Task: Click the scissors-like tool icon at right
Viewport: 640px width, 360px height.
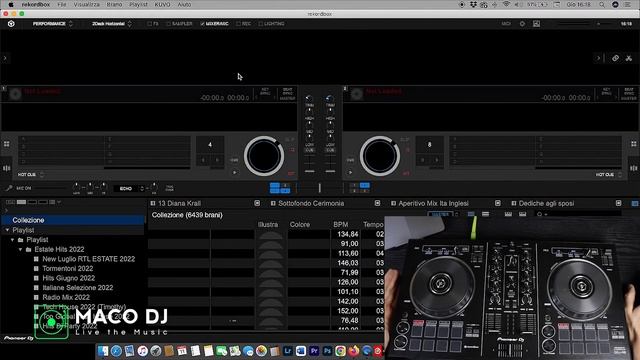Action: click(x=629, y=58)
